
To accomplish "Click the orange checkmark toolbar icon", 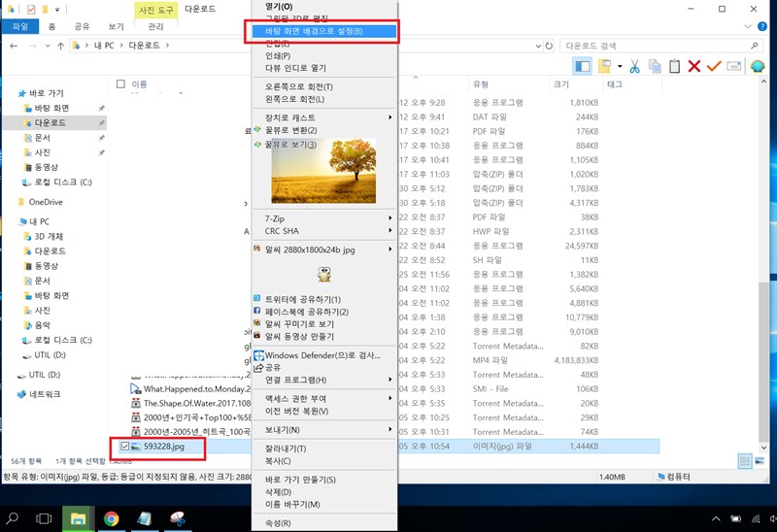I will tap(714, 66).
